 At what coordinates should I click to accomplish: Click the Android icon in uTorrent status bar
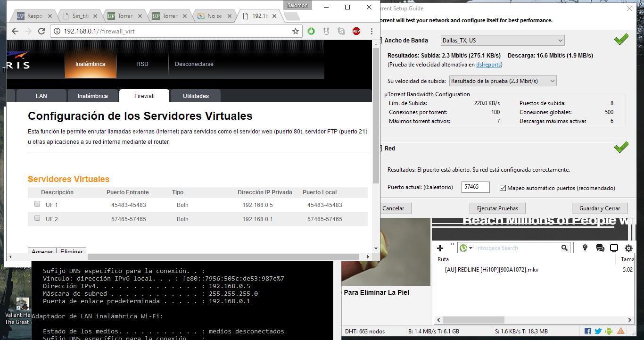point(609,331)
